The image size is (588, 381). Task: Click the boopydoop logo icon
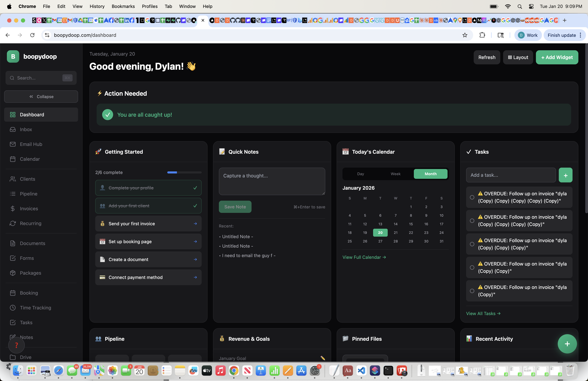pos(13,56)
